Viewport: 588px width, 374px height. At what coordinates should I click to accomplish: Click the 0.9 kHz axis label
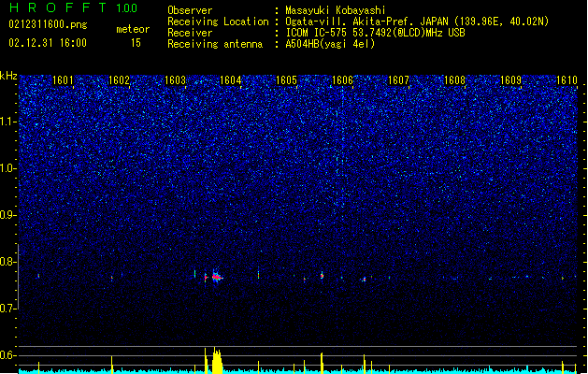[x=8, y=215]
